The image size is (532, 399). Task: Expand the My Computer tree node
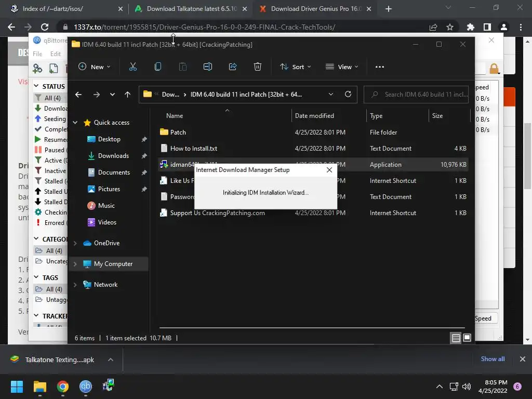[x=75, y=264]
